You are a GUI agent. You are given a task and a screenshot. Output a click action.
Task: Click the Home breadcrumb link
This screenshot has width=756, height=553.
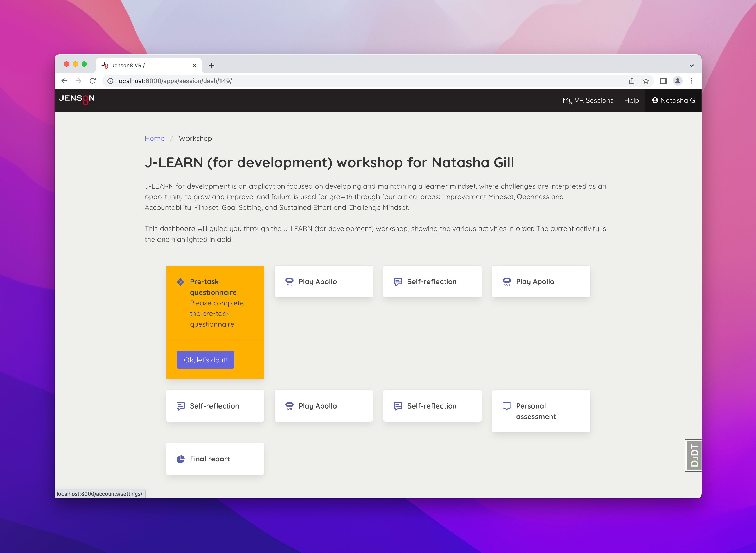154,139
